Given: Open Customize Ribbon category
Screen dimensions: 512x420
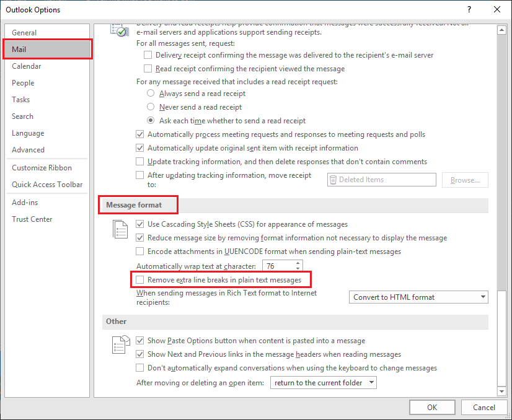Looking at the screenshot, I should (47, 168).
